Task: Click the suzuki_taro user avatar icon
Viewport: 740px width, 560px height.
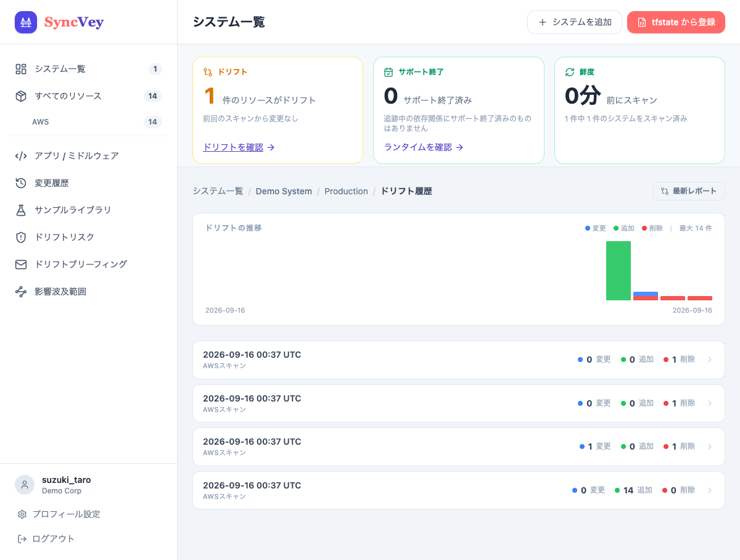Action: click(x=25, y=485)
